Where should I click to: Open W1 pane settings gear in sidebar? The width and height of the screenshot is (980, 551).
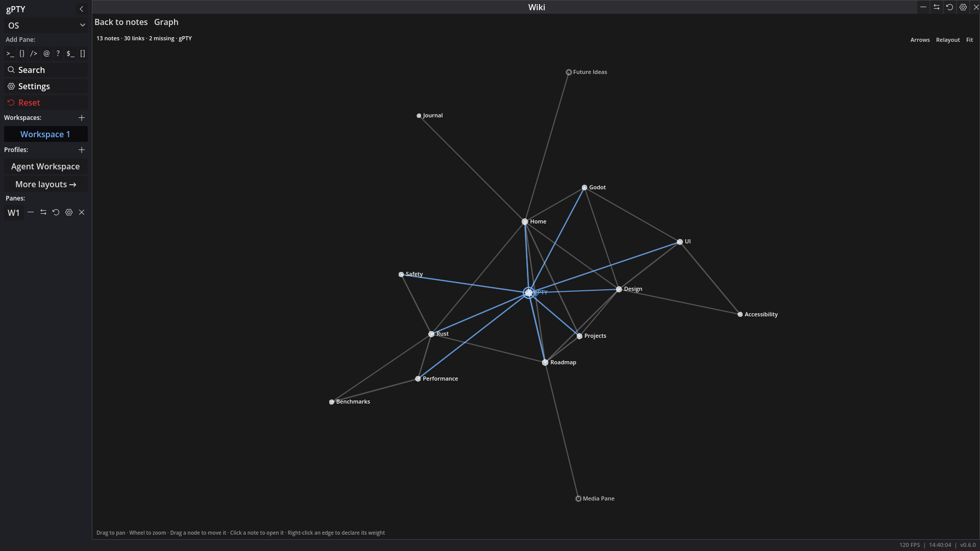coord(69,212)
